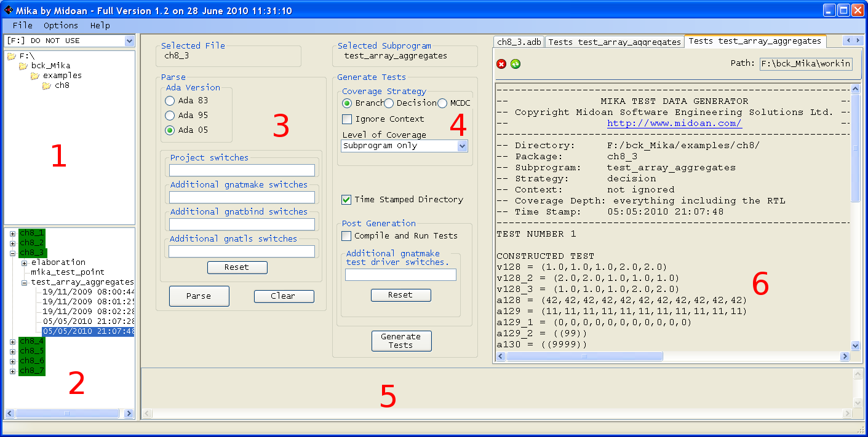The image size is (868, 437).
Task: Open the Help menu
Action: pos(100,25)
